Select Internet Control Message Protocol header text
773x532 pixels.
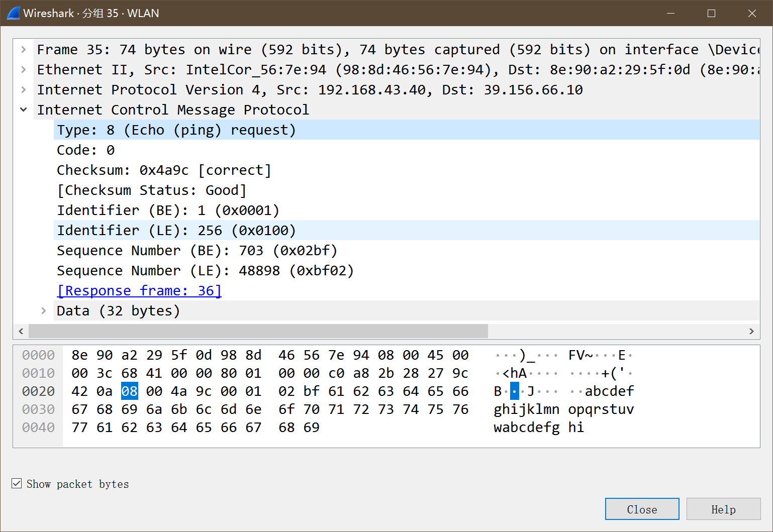(x=173, y=110)
